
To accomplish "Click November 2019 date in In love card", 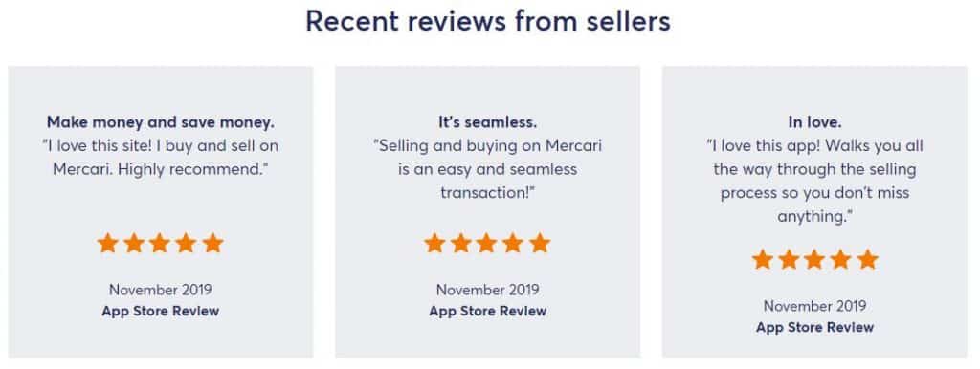I will click(815, 306).
